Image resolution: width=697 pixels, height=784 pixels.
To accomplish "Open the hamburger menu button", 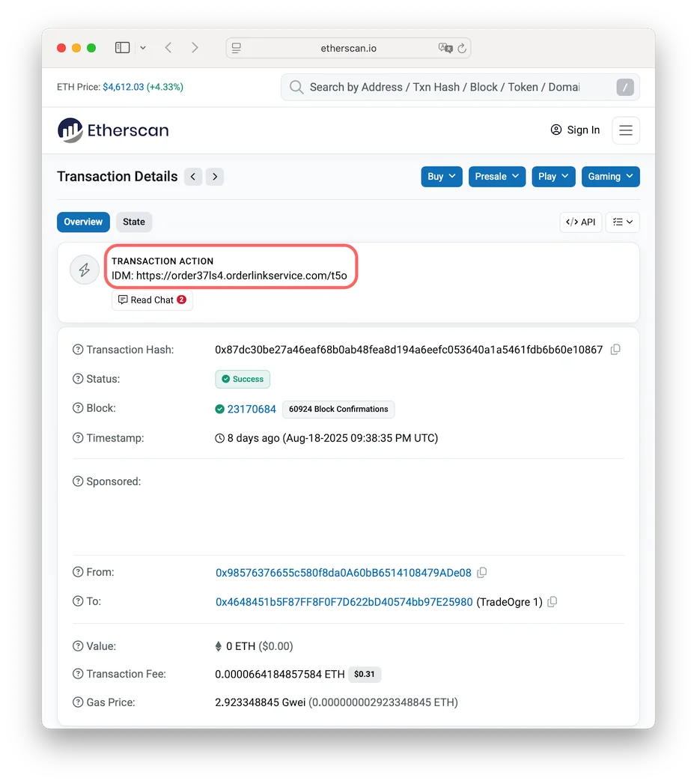I will pos(625,130).
